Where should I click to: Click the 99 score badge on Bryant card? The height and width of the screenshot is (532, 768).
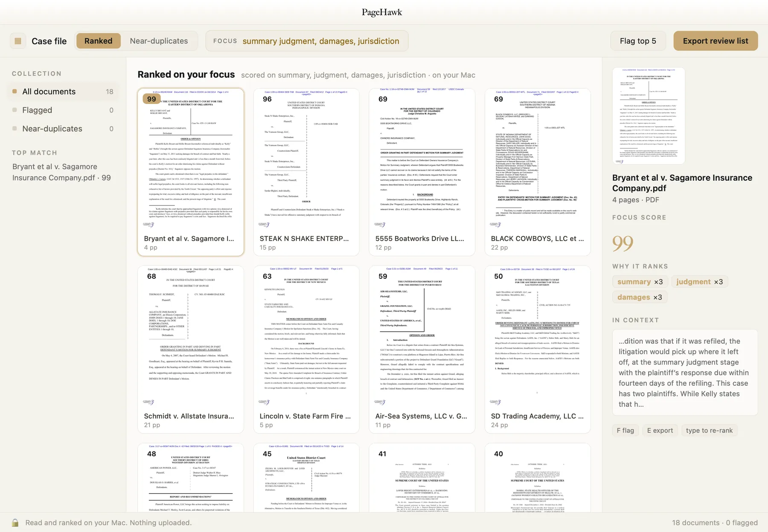(151, 99)
